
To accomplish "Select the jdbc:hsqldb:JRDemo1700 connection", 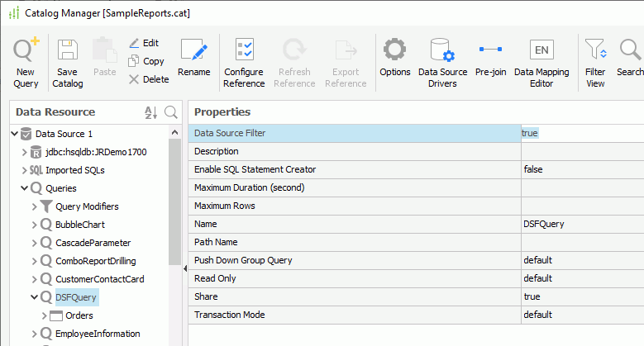I will point(96,152).
